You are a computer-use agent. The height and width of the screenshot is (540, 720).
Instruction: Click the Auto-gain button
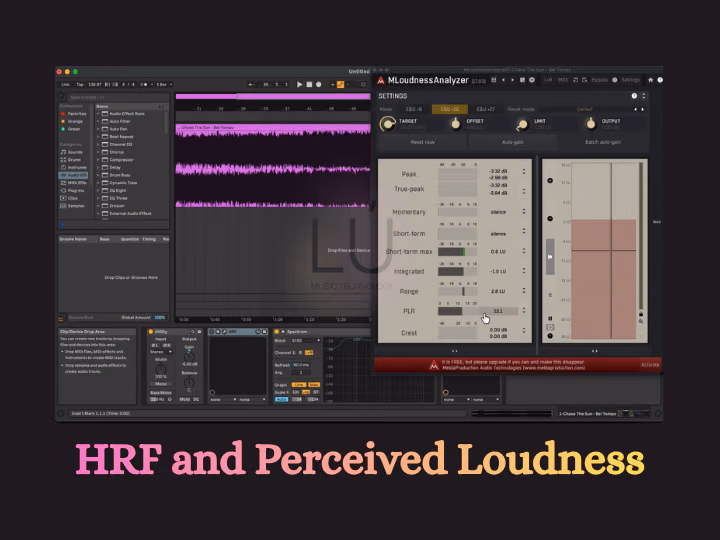coord(512,142)
